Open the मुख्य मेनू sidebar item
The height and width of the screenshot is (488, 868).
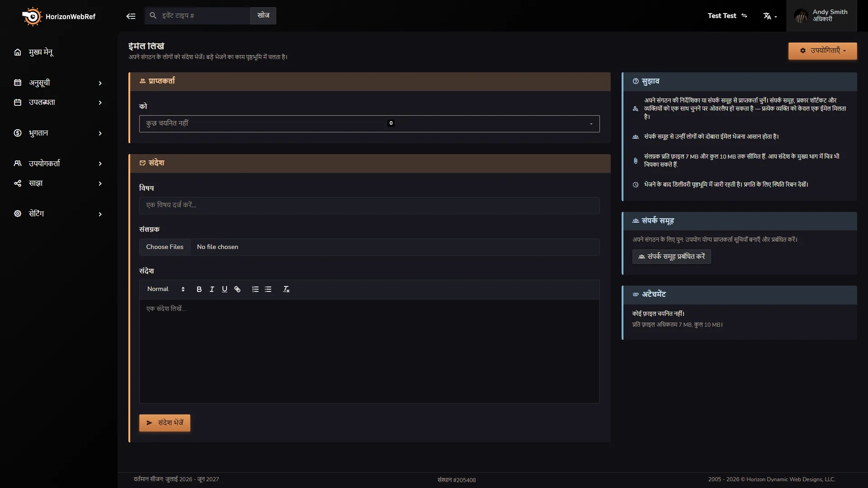point(58,52)
